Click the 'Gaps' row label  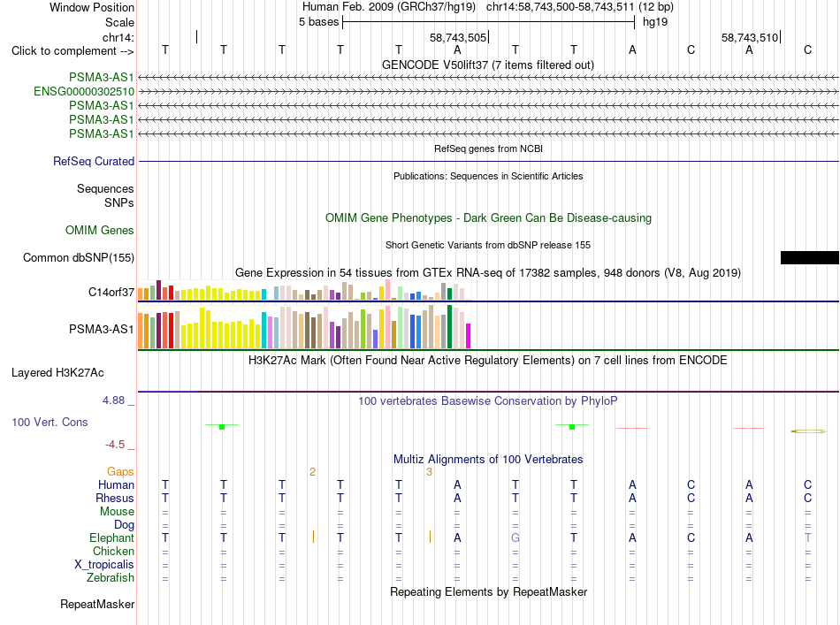120,471
